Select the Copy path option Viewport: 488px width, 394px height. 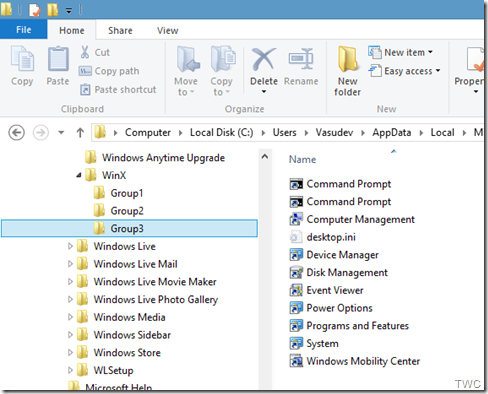[x=109, y=71]
